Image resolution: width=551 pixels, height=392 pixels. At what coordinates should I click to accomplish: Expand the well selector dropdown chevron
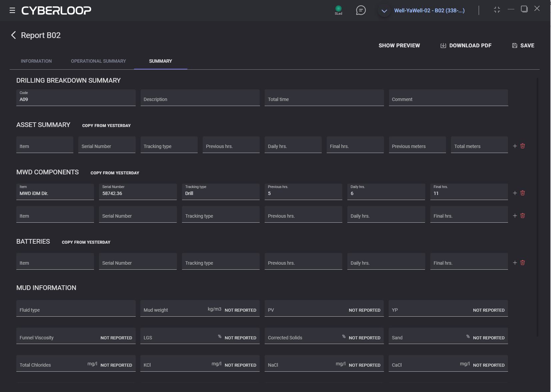pyautogui.click(x=384, y=11)
